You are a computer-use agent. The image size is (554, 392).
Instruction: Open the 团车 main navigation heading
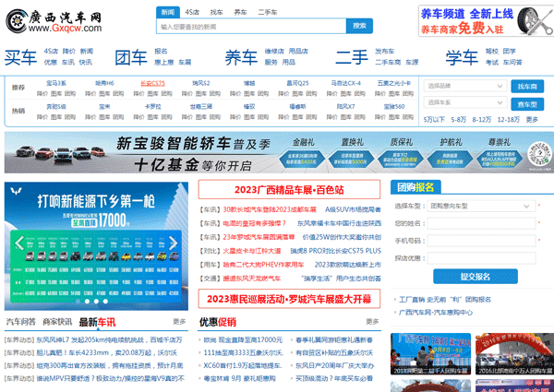(x=131, y=57)
